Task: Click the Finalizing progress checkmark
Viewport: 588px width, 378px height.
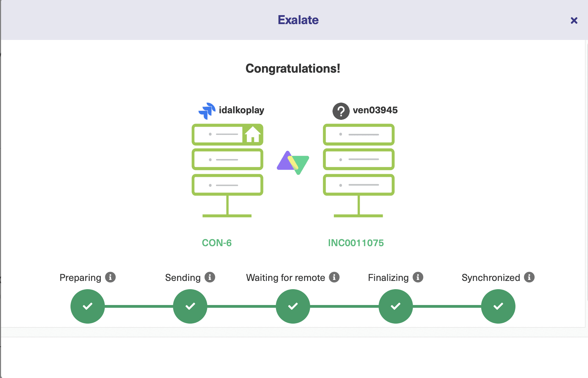Action: click(x=395, y=306)
